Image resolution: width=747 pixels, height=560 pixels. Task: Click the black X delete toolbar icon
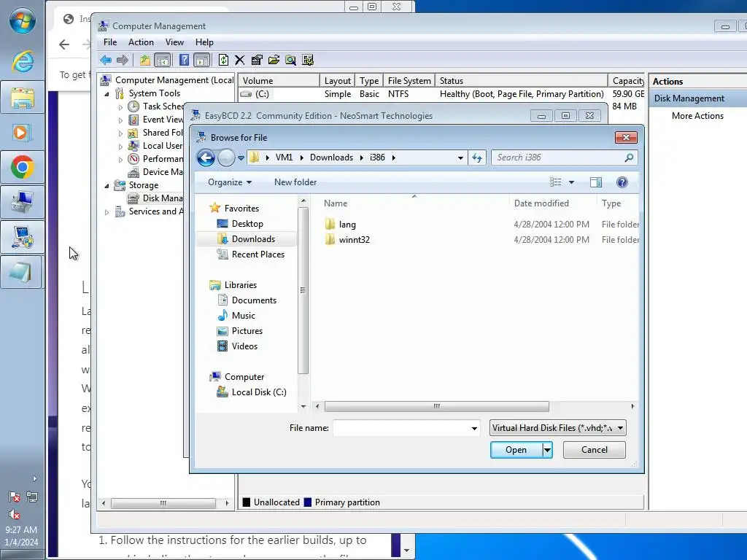[x=239, y=60]
